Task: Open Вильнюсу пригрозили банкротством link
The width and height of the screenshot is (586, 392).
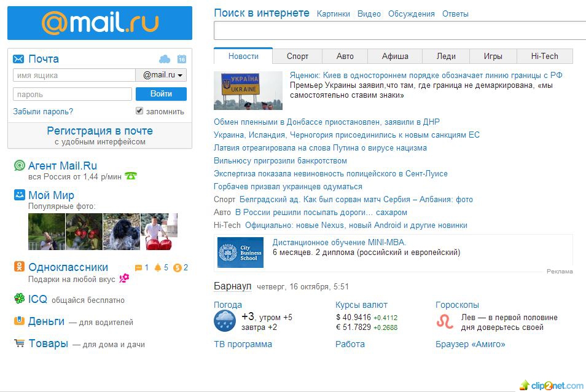Action: coord(280,161)
